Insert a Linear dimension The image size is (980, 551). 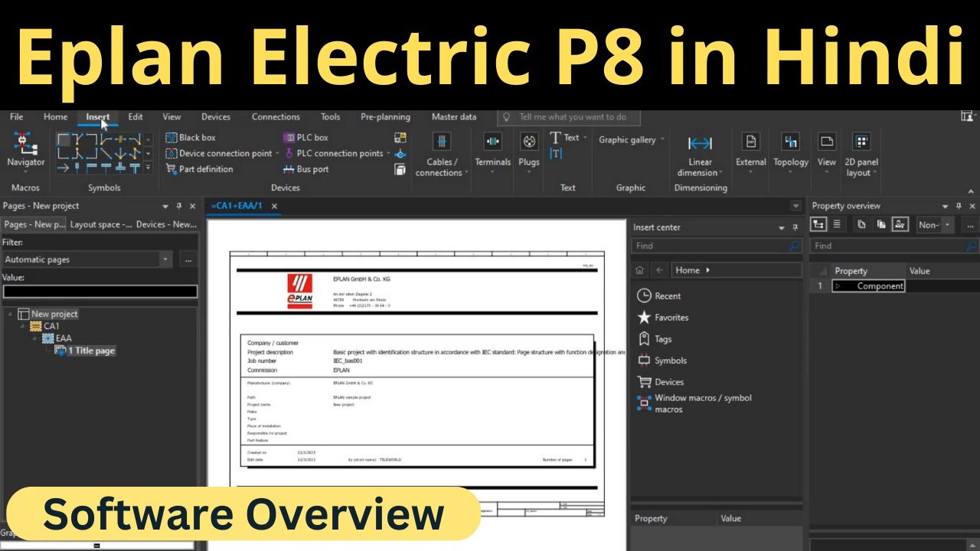[x=700, y=155]
